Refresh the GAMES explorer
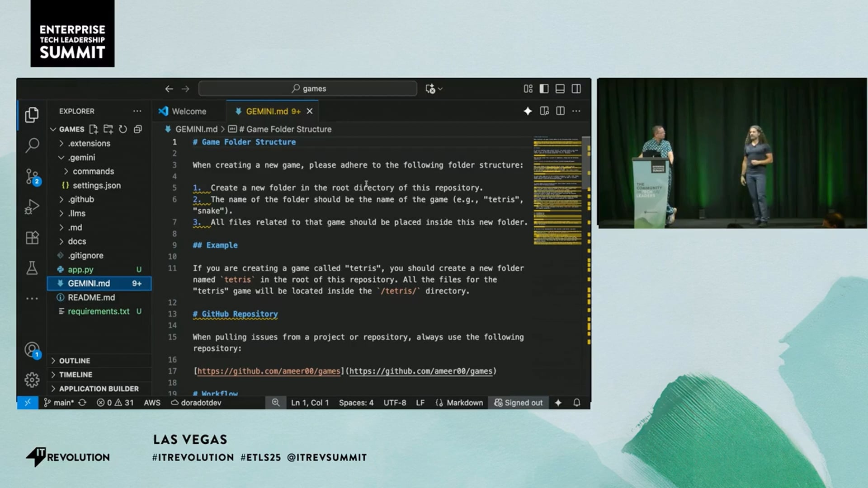Screen dimensions: 868x488 point(123,129)
